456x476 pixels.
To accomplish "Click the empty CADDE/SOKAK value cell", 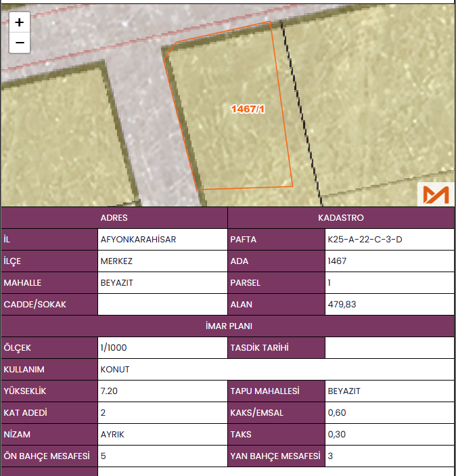I will 162,305.
